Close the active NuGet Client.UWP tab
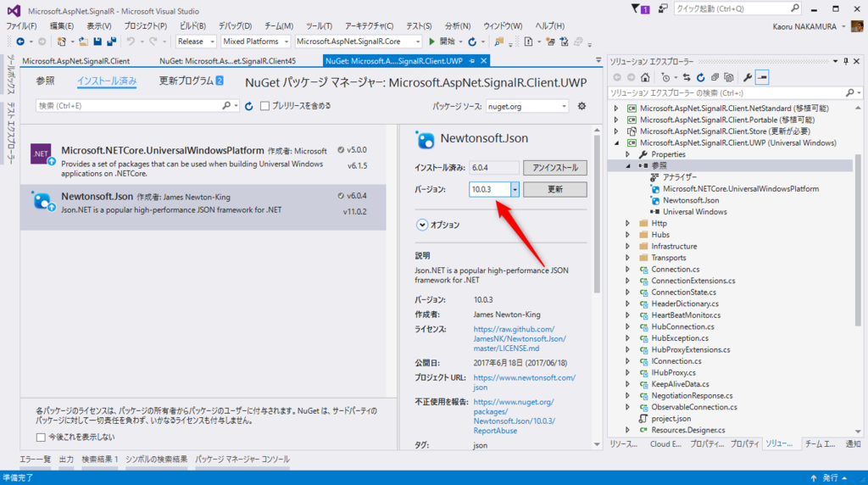This screenshot has width=868, height=485. (483, 61)
